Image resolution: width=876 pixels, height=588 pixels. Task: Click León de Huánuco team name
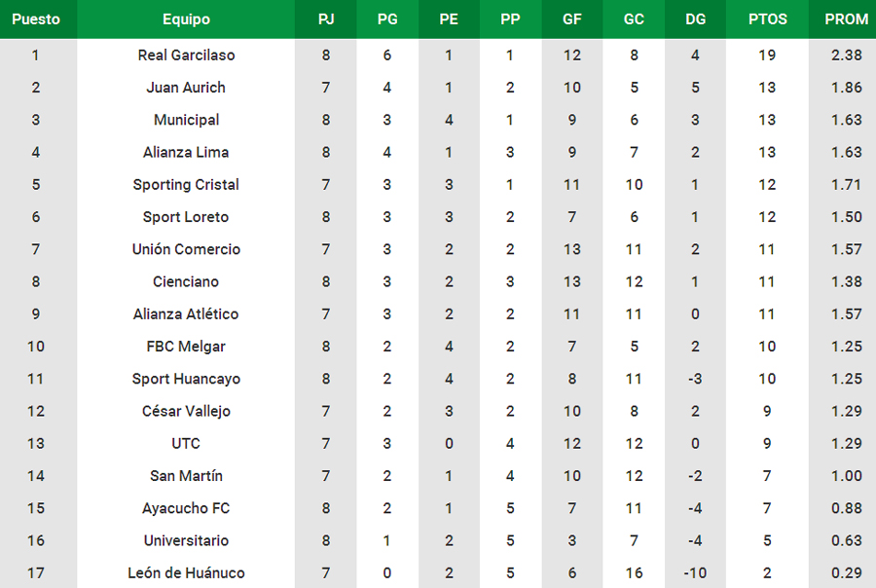[186, 572]
